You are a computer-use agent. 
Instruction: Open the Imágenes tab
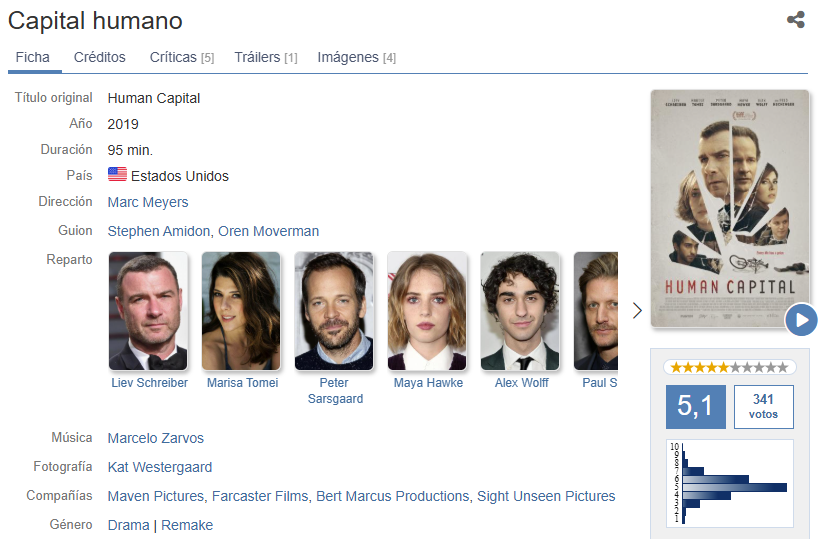tap(357, 57)
